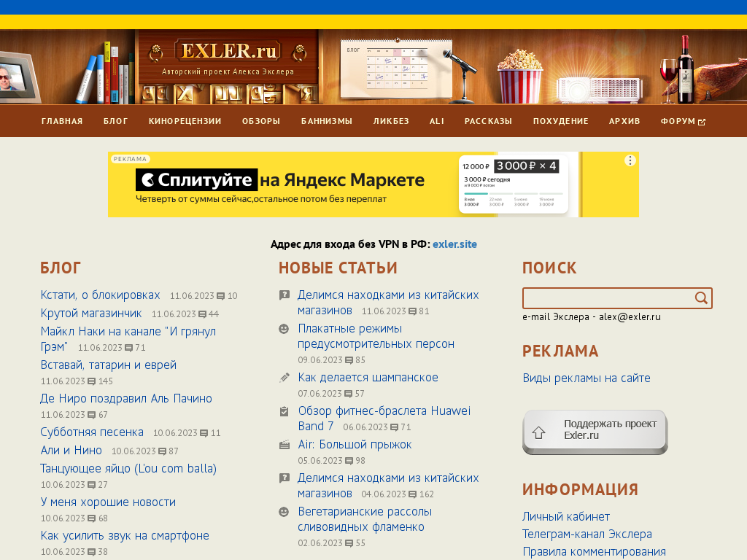Viewport: 747px width, 560px height.
Task: Open the exler.site link
Action: point(454,244)
